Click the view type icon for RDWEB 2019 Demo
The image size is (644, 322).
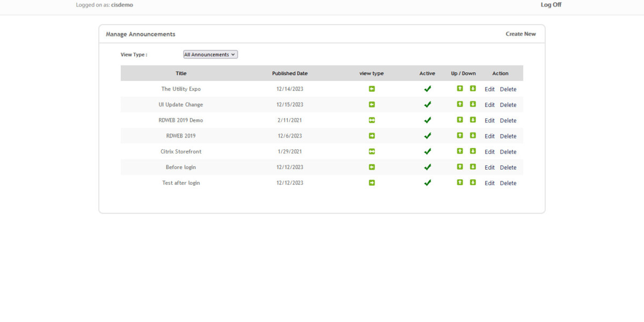tap(372, 120)
